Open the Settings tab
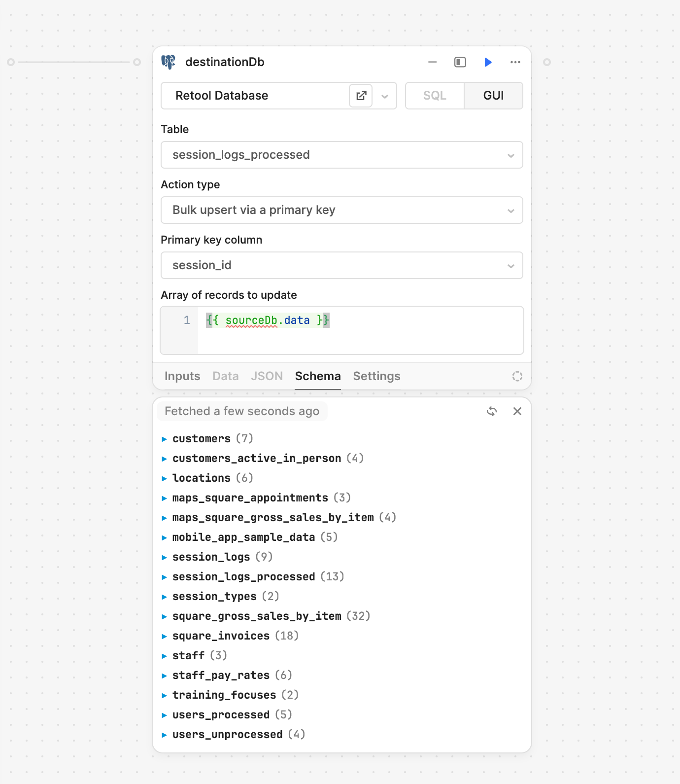This screenshot has height=784, width=680. (x=376, y=376)
